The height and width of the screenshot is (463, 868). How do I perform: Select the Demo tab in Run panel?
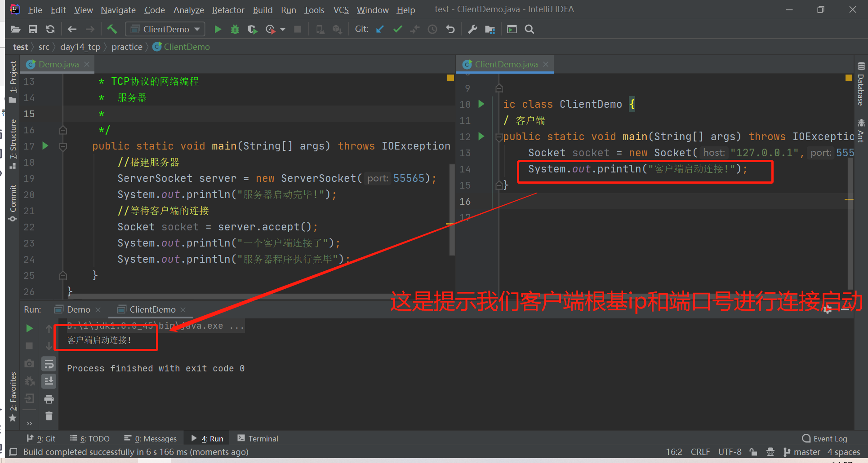click(x=78, y=309)
